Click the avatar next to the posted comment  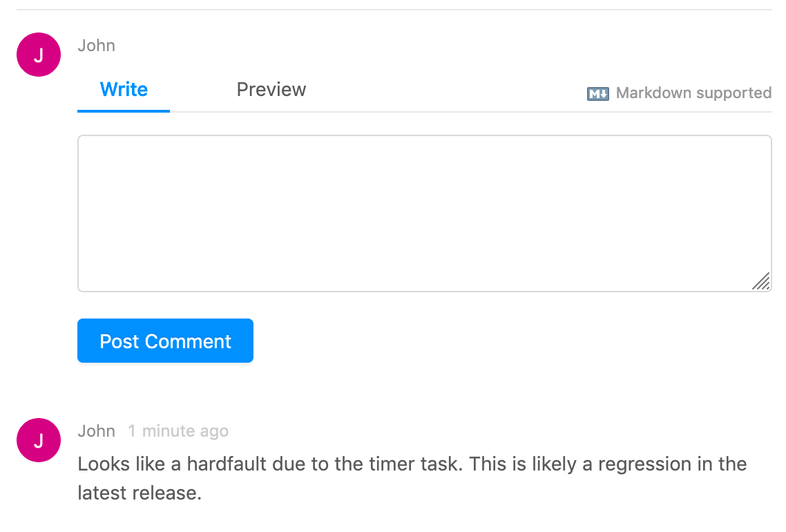[x=39, y=440]
